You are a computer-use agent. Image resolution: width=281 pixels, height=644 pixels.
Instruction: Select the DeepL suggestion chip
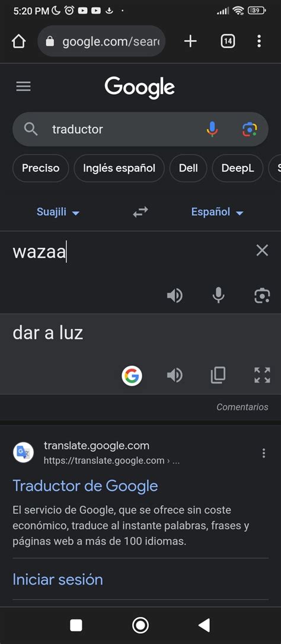click(238, 168)
